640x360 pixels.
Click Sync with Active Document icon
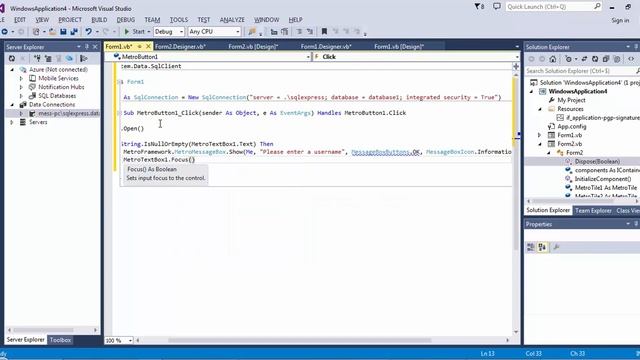[584, 59]
